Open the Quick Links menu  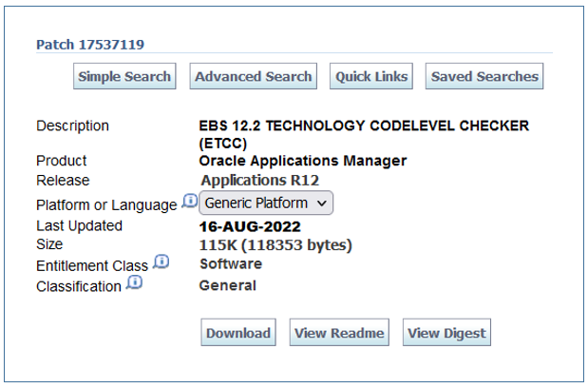click(371, 77)
